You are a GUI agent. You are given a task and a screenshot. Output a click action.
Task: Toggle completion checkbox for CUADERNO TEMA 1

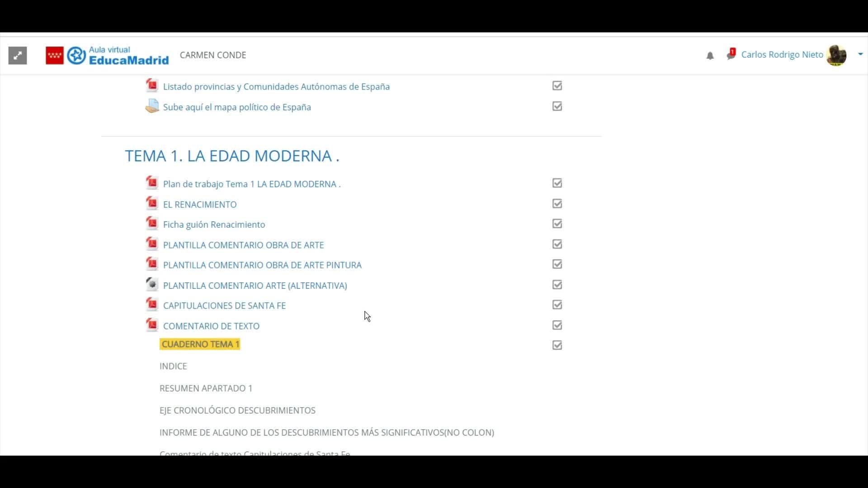coord(557,346)
